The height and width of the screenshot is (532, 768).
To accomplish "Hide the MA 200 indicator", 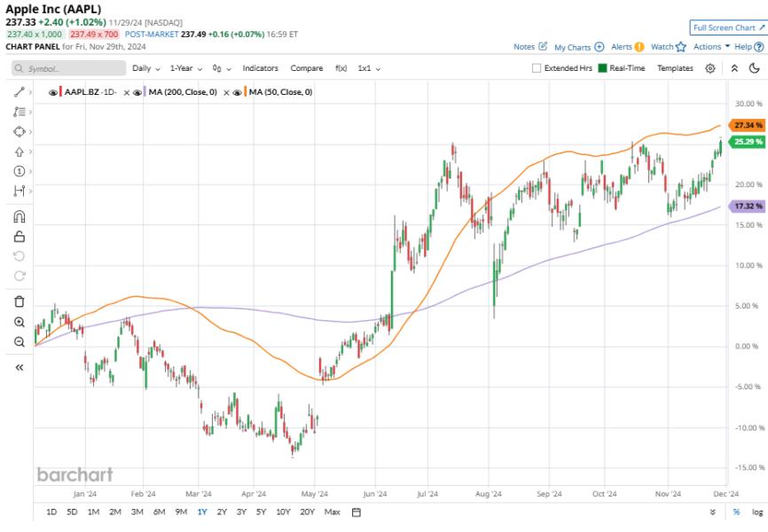I will click(x=137, y=92).
